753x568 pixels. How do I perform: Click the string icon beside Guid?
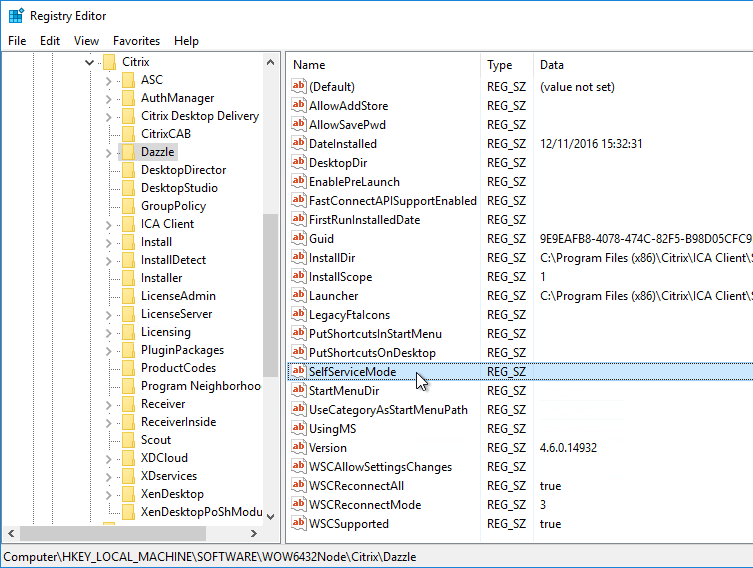[x=299, y=238]
